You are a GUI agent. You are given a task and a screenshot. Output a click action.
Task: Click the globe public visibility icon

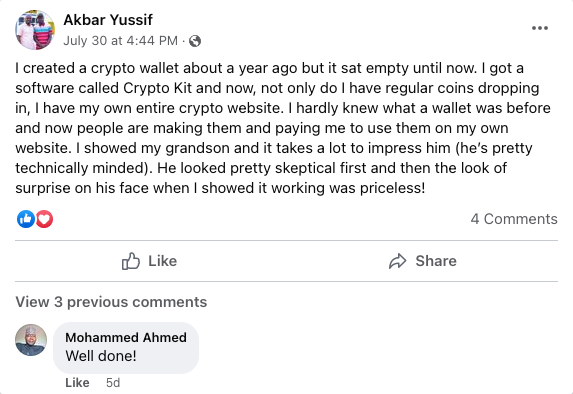click(195, 41)
